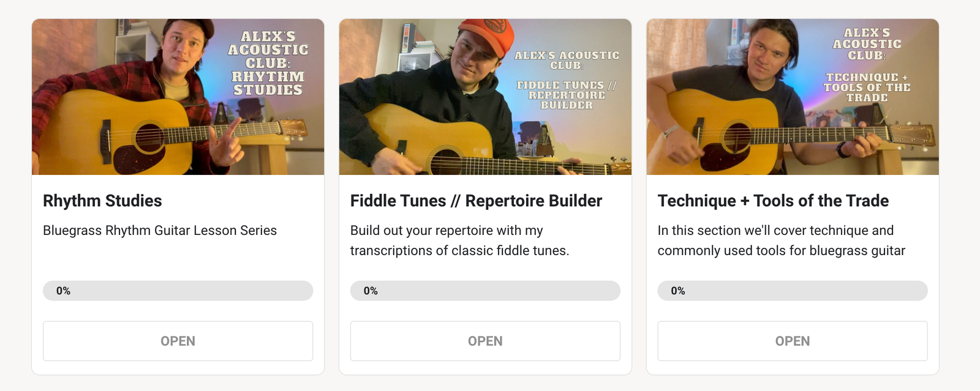Image resolution: width=980 pixels, height=391 pixels.
Task: Click the Fiddle Tunes // Repertoire Builder heading
Action: tap(476, 201)
